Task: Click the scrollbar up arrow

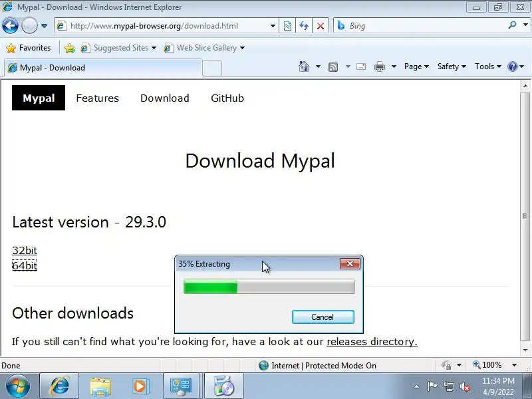Action: (525, 86)
